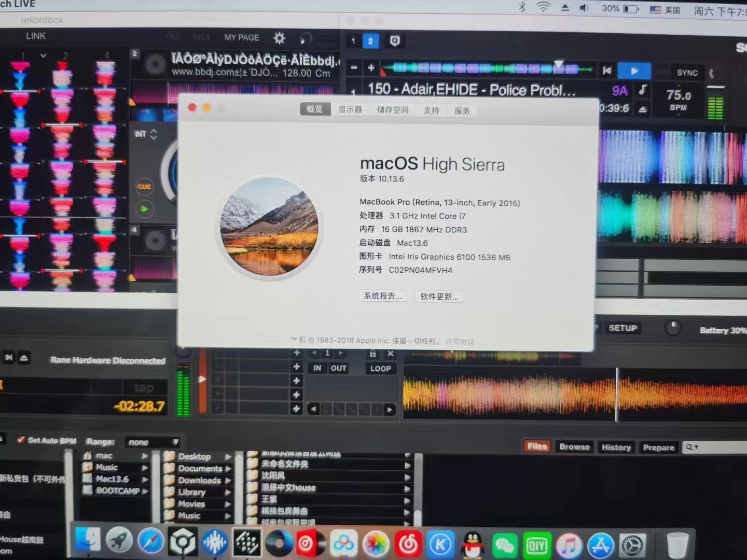This screenshot has width=747, height=560.
Task: Expand Mac13.6 drive in file browser
Action: click(145, 479)
